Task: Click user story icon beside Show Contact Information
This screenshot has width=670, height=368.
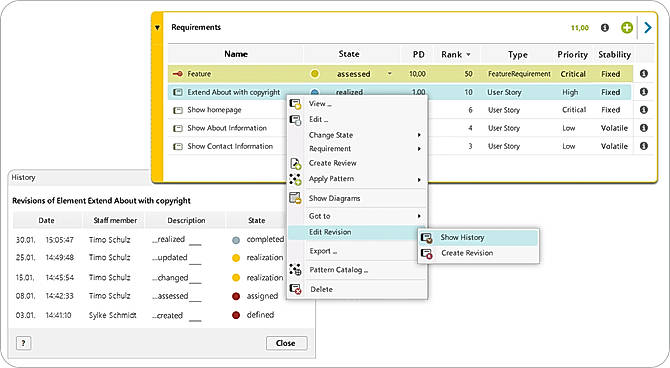Action: point(178,147)
